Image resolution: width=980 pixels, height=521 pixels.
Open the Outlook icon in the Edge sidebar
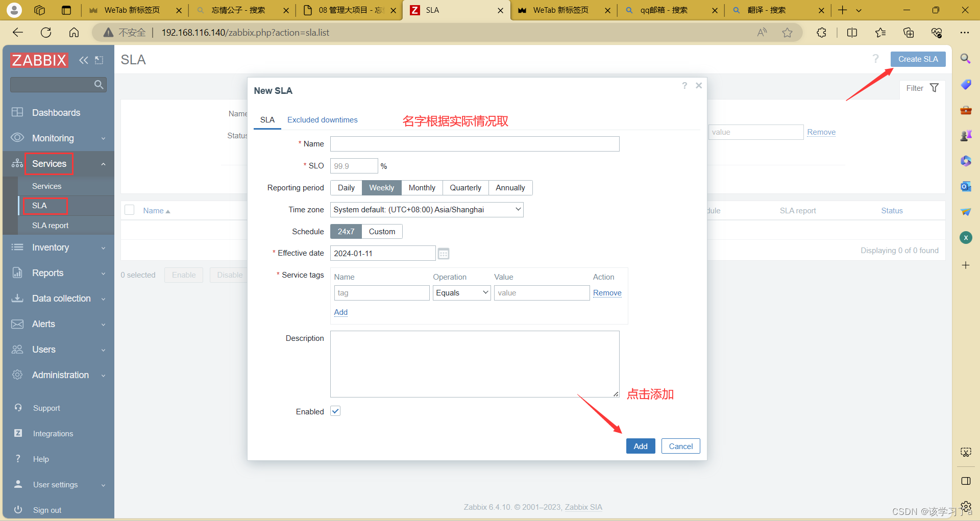coord(966,186)
